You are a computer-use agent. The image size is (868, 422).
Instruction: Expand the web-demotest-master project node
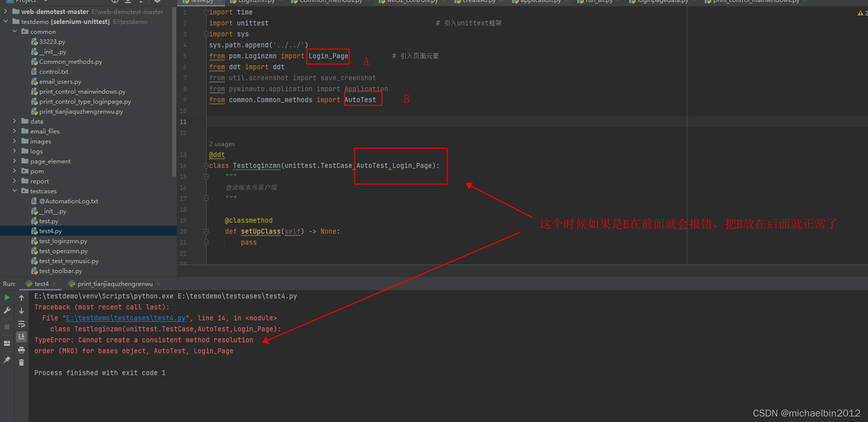[5, 11]
